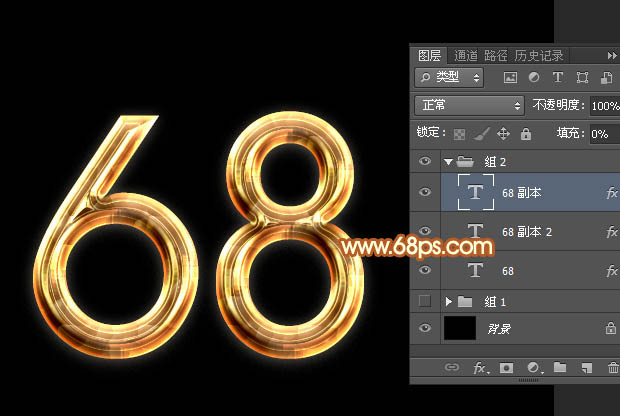This screenshot has height=416, width=620.
Task: Click lock position move icon
Action: tap(503, 133)
